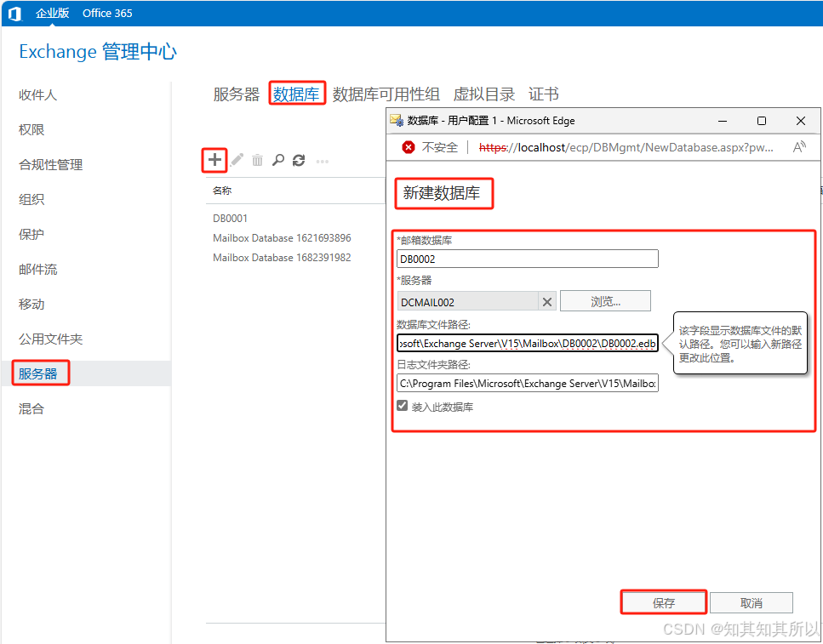
Task: Open the more options ellipsis
Action: pos(323,161)
